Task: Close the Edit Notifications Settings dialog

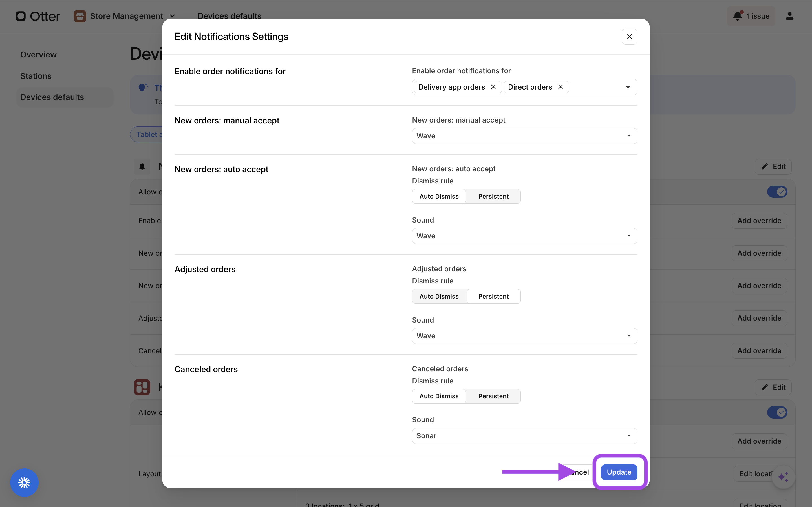Action: pyautogui.click(x=629, y=37)
